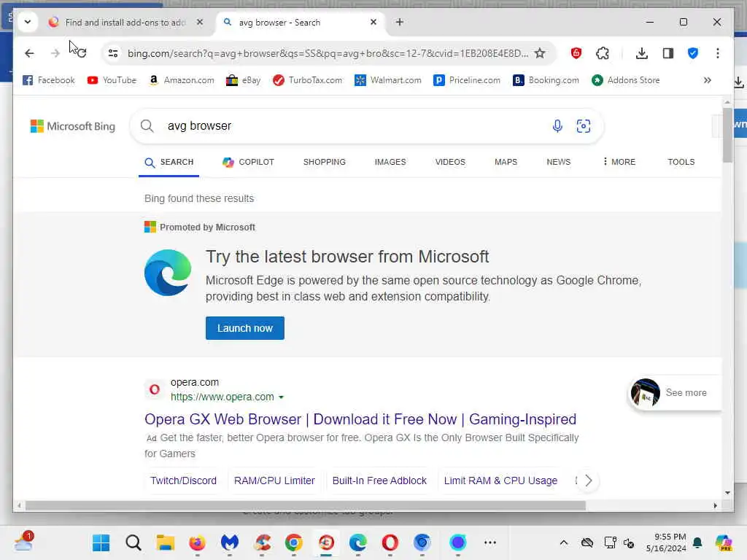Launch Opera from the taskbar

click(390, 542)
